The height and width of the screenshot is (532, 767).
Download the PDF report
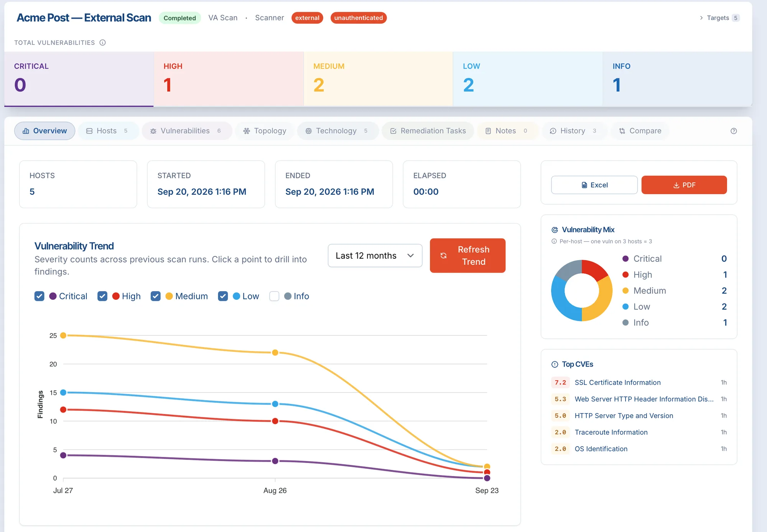pyautogui.click(x=684, y=185)
